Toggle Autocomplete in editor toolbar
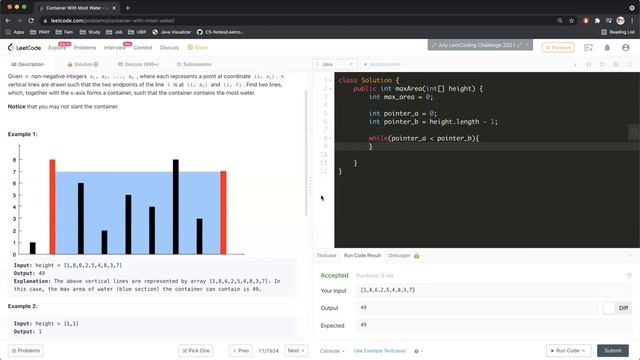Image resolution: width=640 pixels, height=360 pixels. click(382, 64)
